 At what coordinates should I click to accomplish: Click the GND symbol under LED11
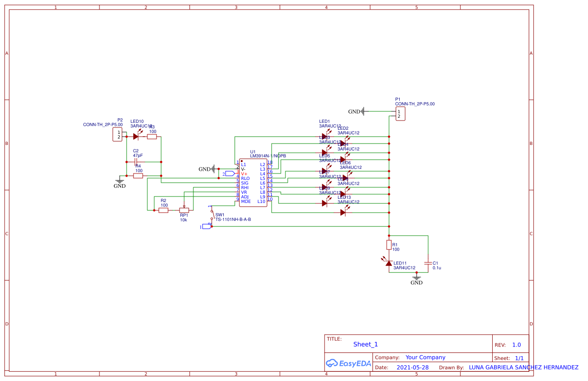pyautogui.click(x=417, y=278)
